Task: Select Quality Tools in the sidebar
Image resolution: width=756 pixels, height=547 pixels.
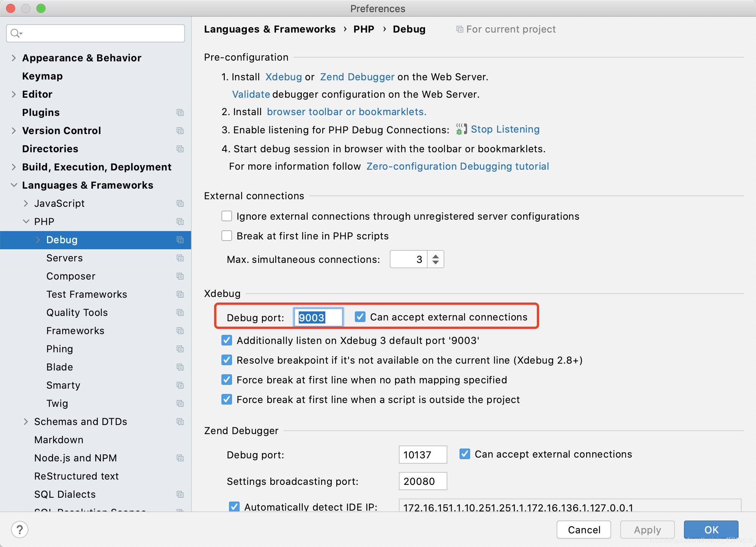Action: pos(77,313)
